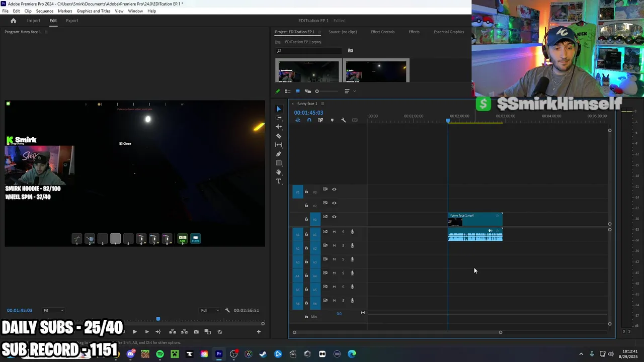Click the timeline playhead marker
The height and width of the screenshot is (362, 644).
[x=448, y=120]
